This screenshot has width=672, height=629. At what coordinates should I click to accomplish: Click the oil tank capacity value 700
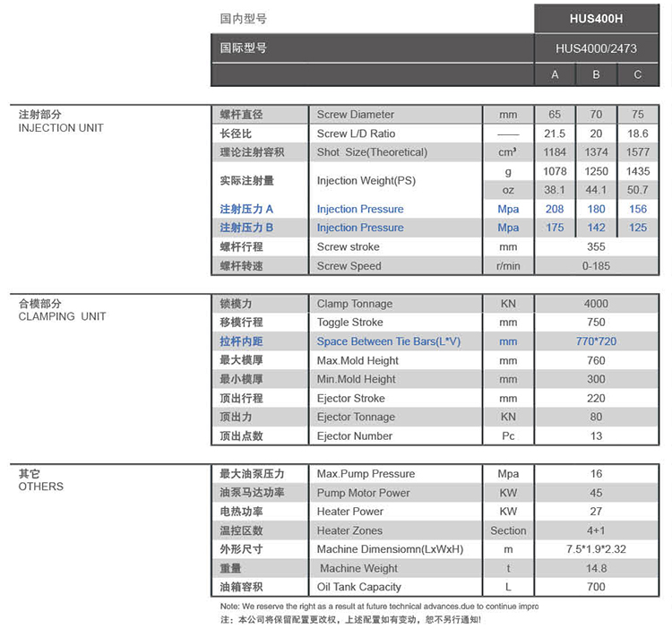tap(596, 587)
